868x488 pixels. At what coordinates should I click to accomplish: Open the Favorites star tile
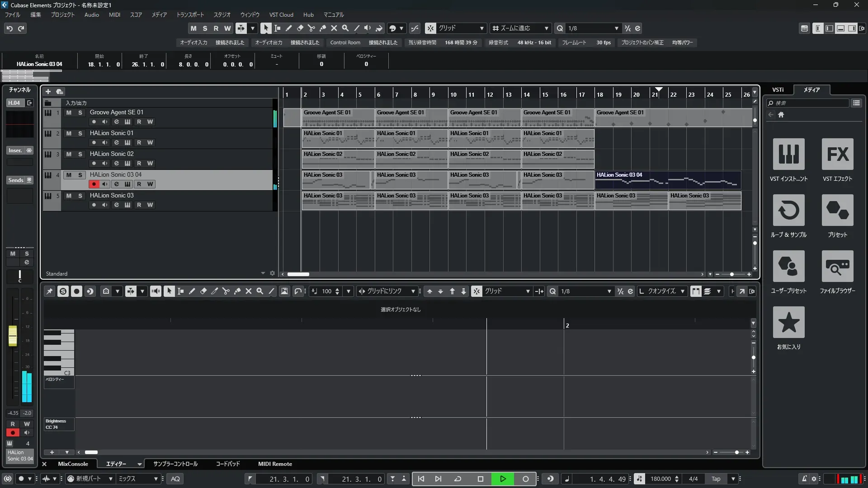pyautogui.click(x=788, y=322)
